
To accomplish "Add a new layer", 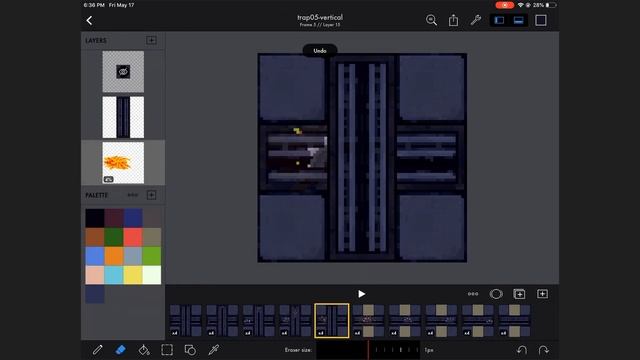I will click(x=151, y=40).
